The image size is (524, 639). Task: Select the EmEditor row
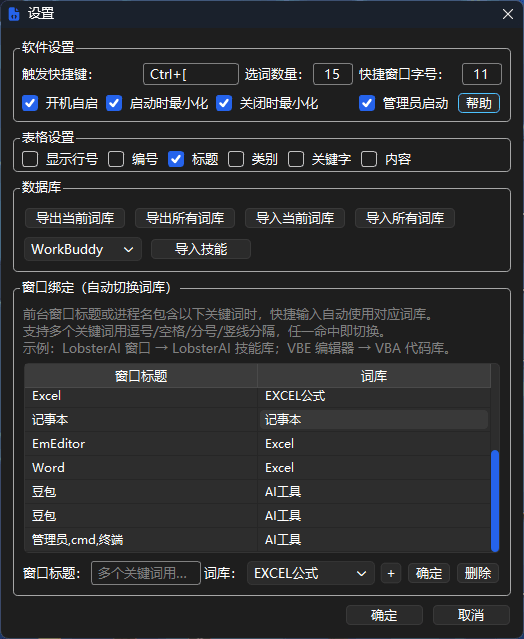click(x=141, y=444)
